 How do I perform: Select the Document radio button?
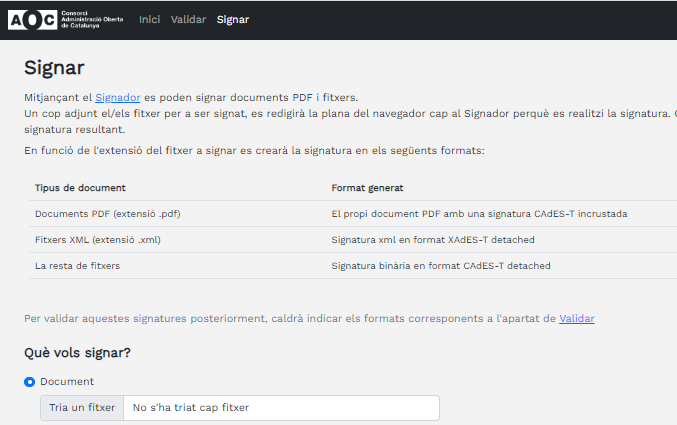[29, 382]
